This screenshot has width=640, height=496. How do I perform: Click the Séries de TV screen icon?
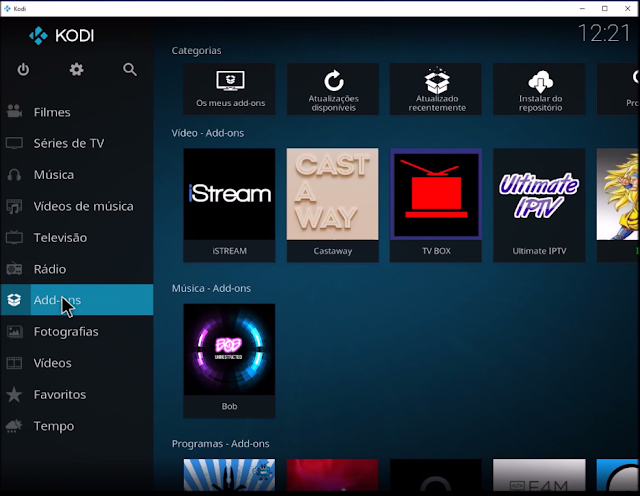[x=14, y=143]
